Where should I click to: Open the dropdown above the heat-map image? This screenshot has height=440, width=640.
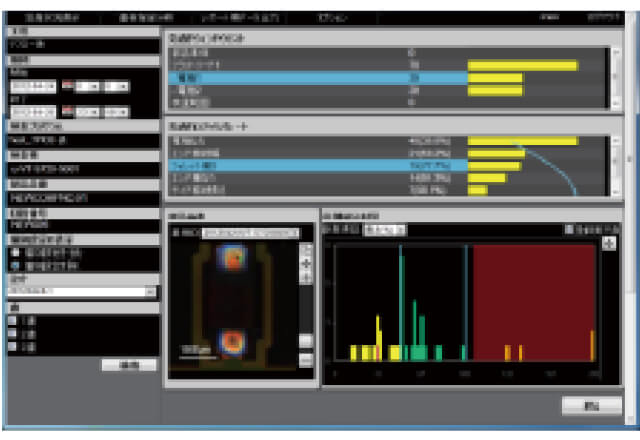point(251,233)
